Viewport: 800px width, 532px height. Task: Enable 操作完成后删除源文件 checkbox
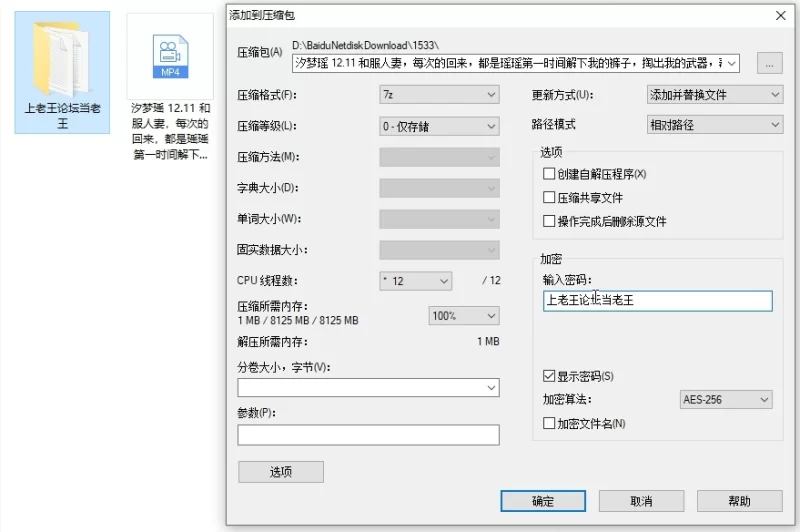click(x=549, y=221)
